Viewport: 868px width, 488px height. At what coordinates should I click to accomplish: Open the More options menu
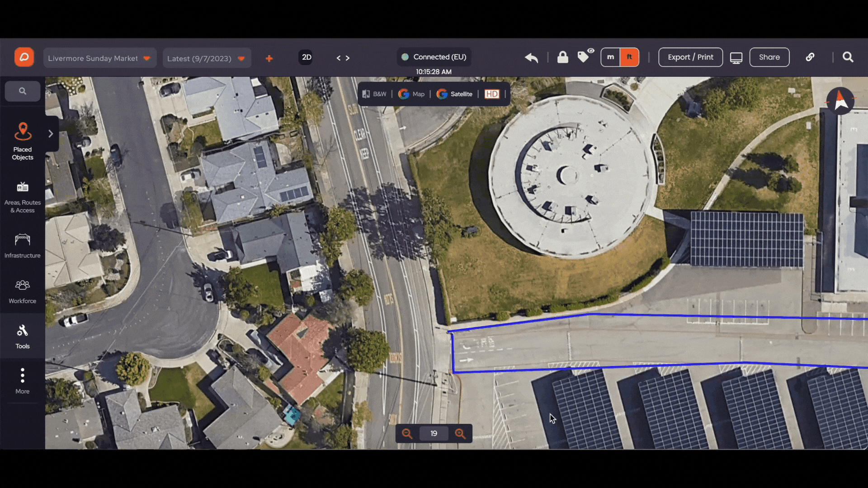(x=23, y=381)
